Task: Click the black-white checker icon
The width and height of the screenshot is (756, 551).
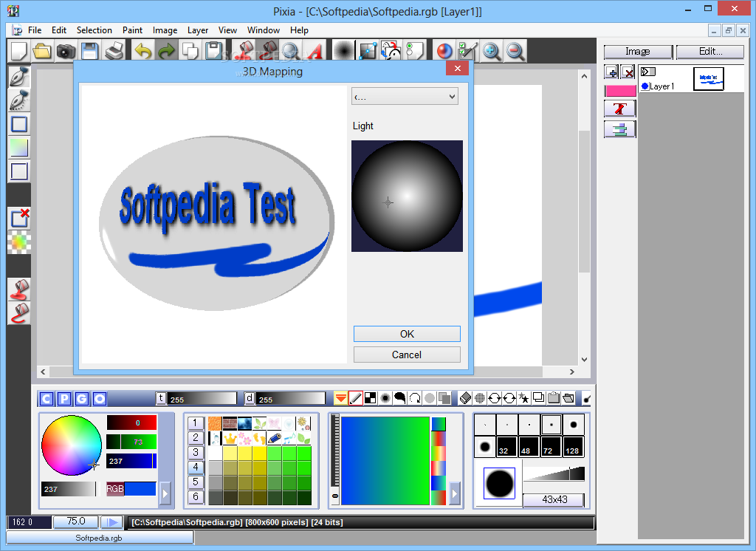Action: click(371, 398)
